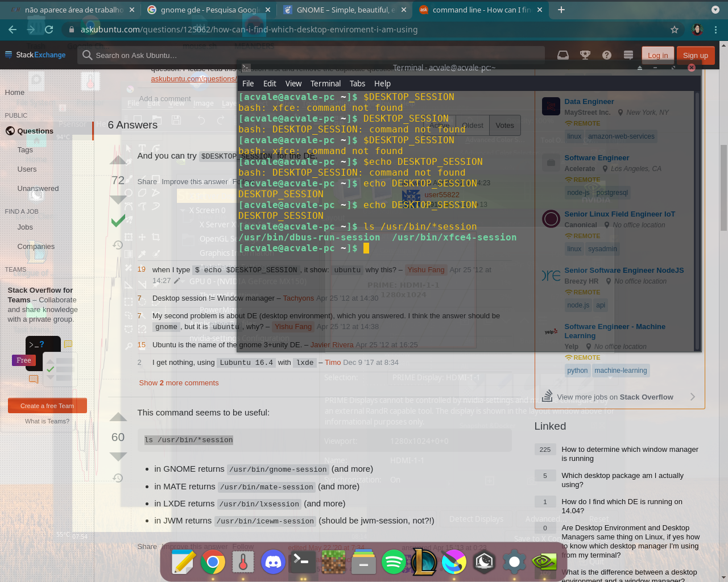Open Senior Linux Field Engineer IoT job

[x=619, y=214]
